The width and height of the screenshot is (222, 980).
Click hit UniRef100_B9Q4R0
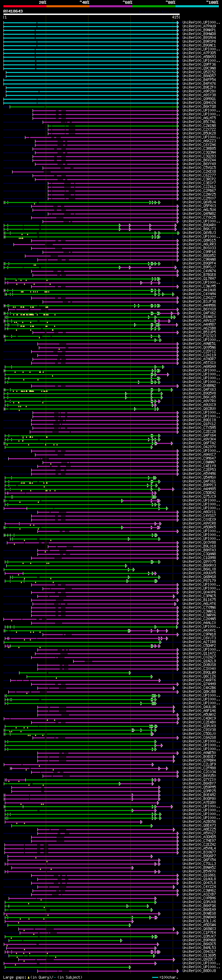(199, 225)
